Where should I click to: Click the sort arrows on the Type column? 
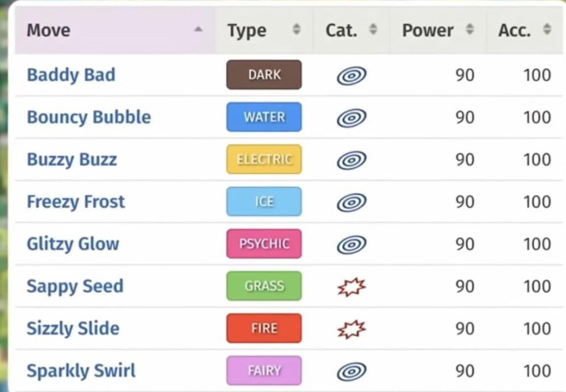pos(297,30)
